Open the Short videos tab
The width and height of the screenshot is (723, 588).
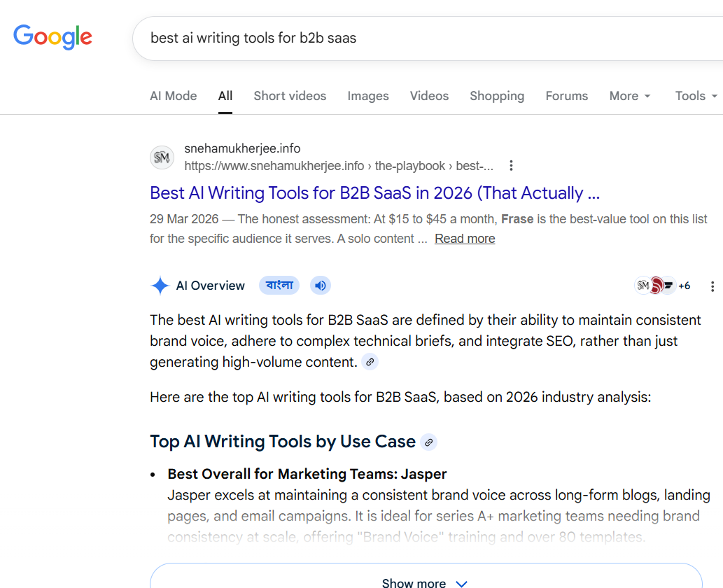[290, 96]
